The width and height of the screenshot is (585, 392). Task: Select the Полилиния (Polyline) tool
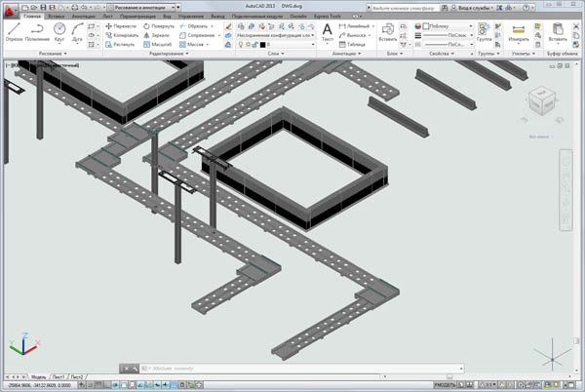38,33
